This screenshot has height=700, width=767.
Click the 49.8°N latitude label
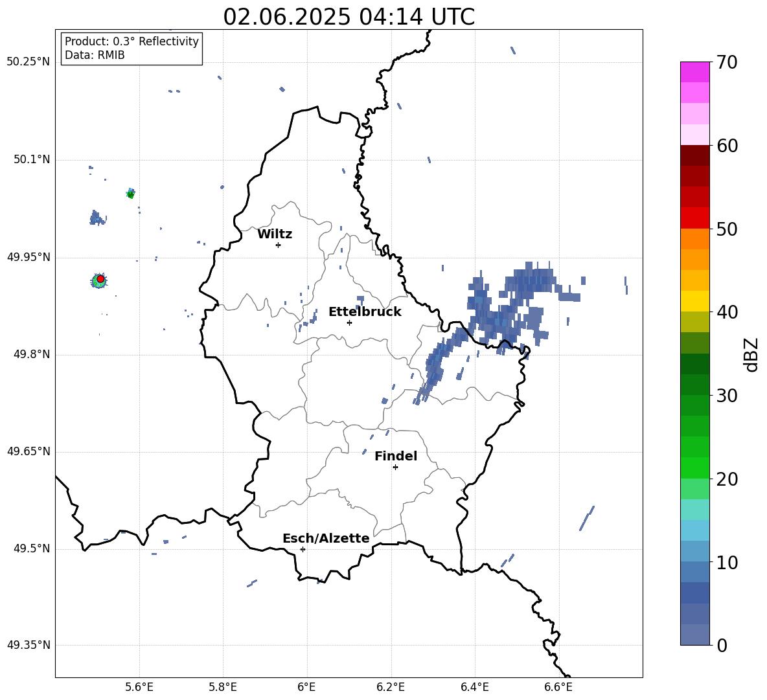[32, 354]
